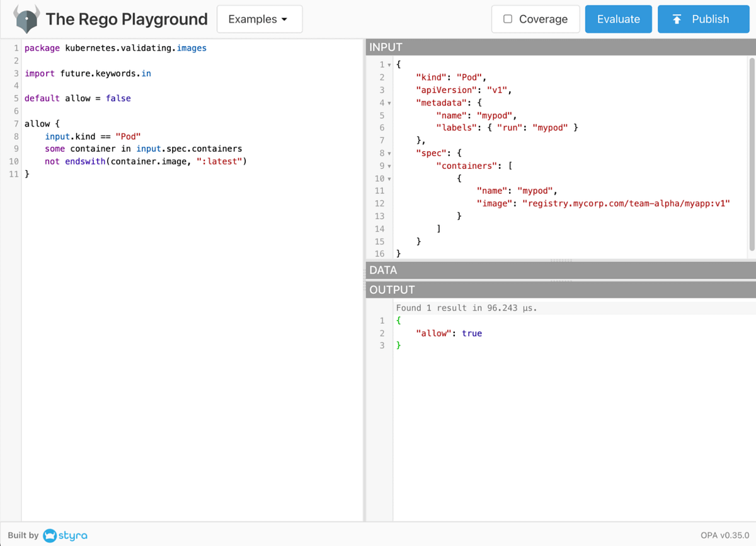756x546 pixels.
Task: Select the OUTPUT panel header
Action: pos(392,290)
